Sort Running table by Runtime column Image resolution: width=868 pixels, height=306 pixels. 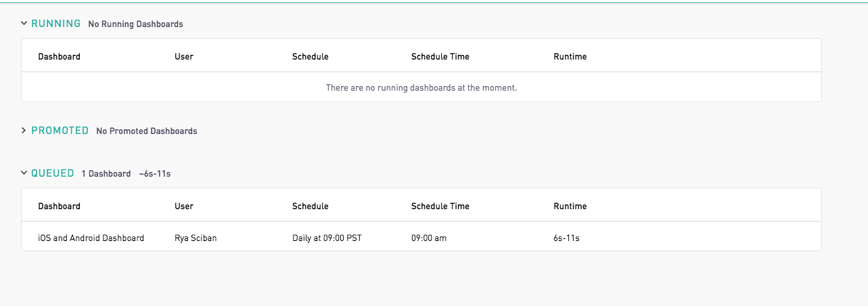pyautogui.click(x=570, y=57)
